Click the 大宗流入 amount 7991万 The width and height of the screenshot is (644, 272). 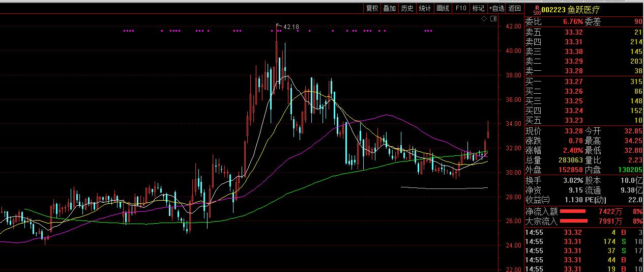611,221
